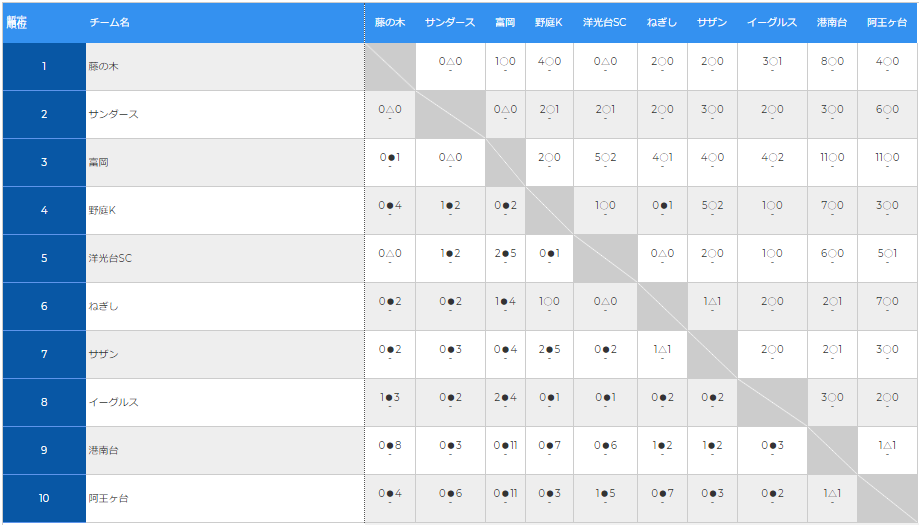Click the 野庭K team name in row 4
Screen dimensions: 919x525
(102, 210)
